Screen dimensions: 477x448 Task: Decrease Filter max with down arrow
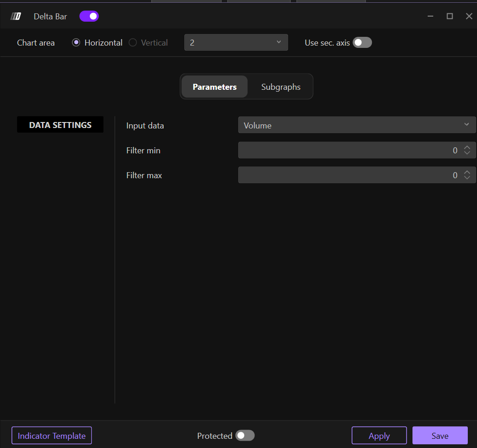pyautogui.click(x=467, y=178)
